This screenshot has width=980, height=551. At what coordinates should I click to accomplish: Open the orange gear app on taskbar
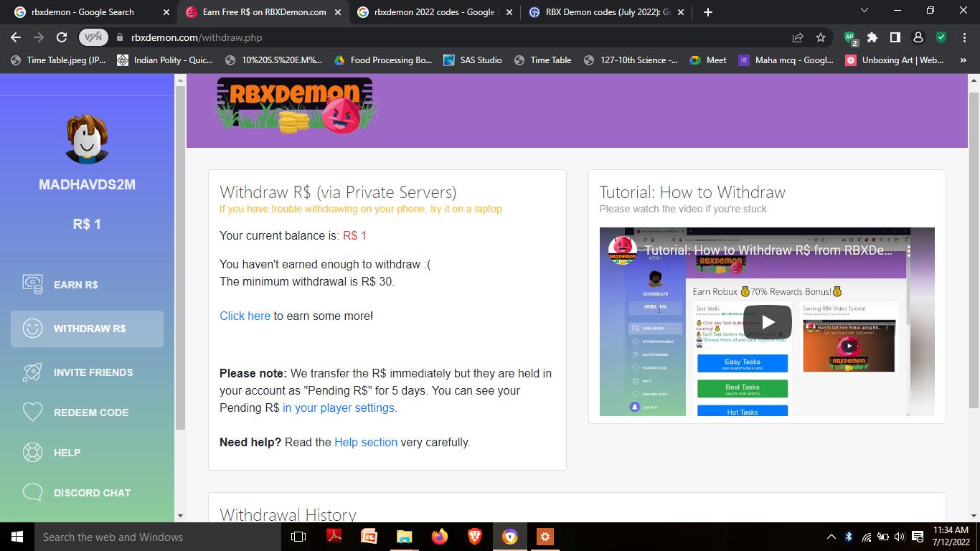(x=545, y=537)
